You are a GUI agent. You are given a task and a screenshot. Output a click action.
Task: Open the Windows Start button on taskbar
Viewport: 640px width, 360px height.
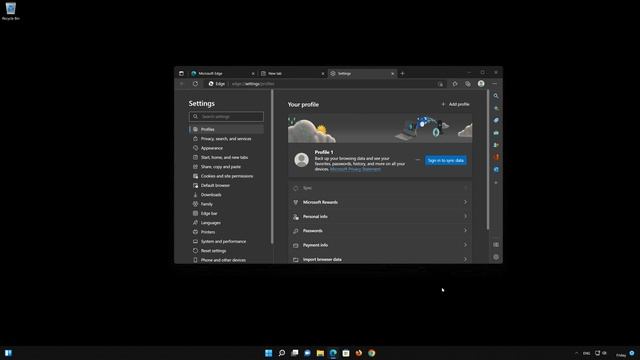click(269, 353)
